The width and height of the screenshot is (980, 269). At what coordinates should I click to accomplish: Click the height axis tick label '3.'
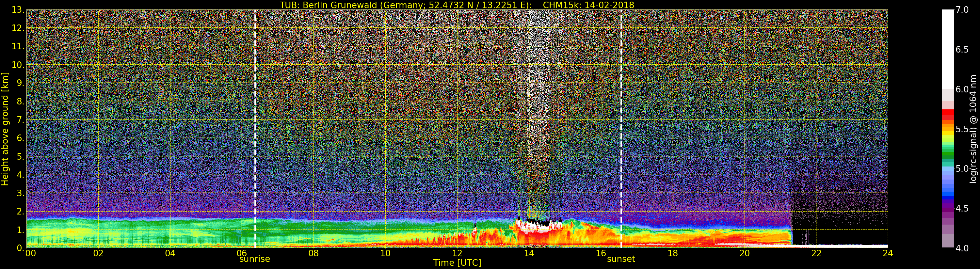tap(20, 193)
